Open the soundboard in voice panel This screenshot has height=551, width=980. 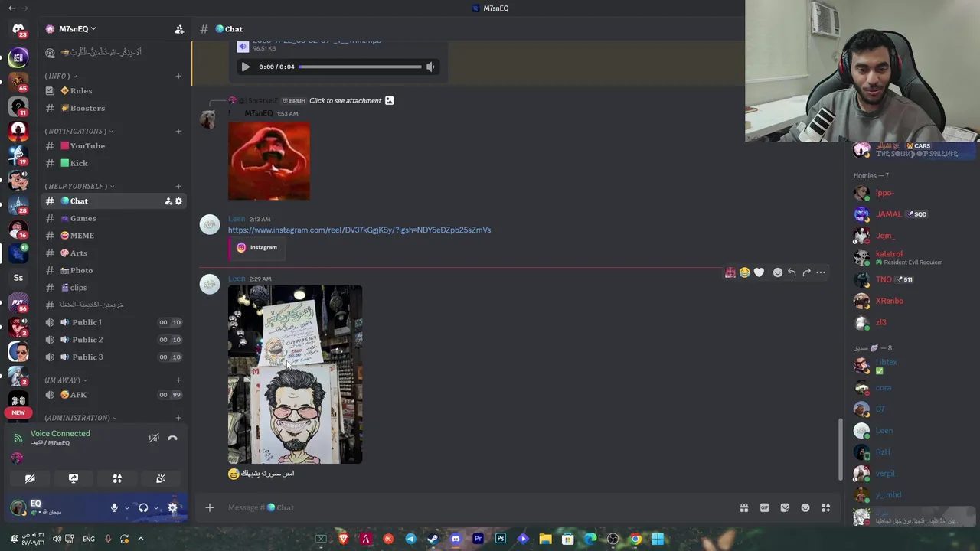pos(161,478)
